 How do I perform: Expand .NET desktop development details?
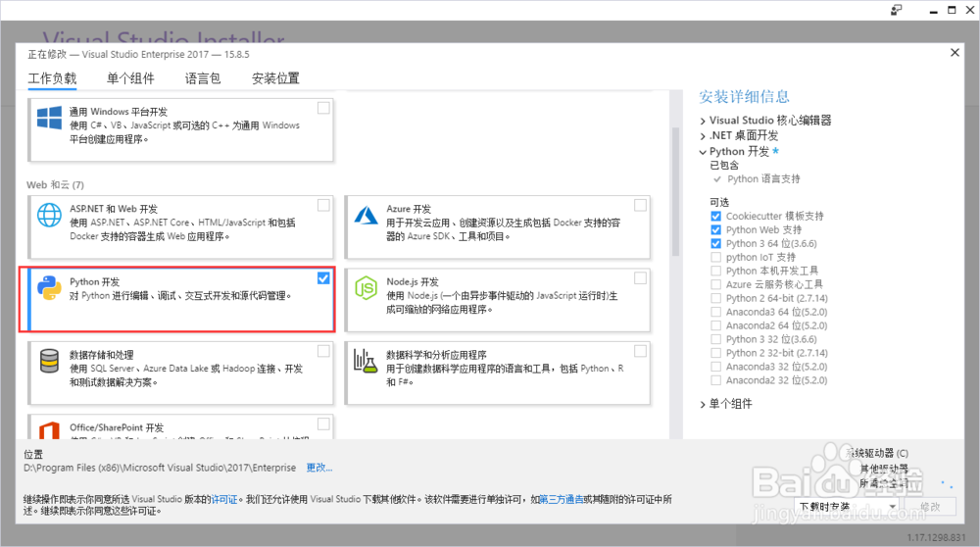[703, 136]
